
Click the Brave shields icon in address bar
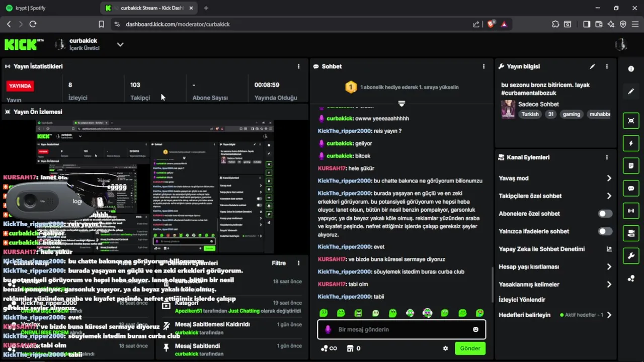point(491,24)
